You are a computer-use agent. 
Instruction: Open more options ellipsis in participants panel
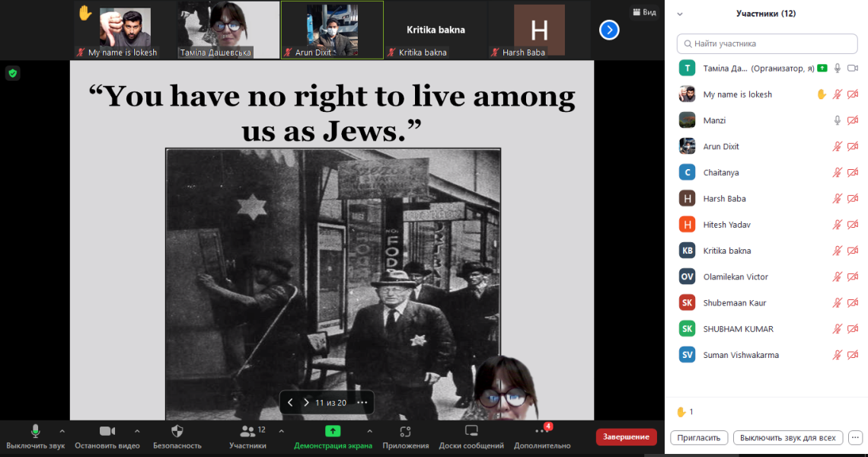[855, 438]
